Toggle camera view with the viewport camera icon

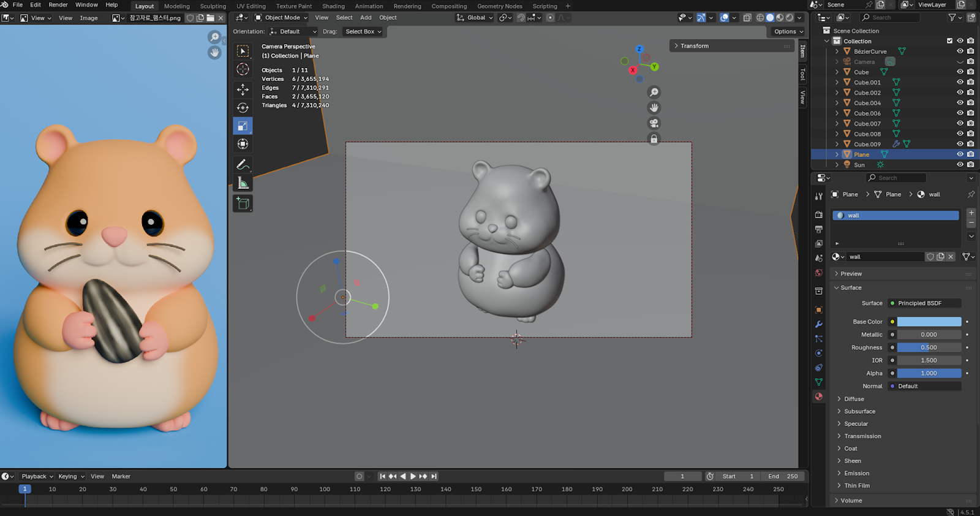(x=654, y=123)
